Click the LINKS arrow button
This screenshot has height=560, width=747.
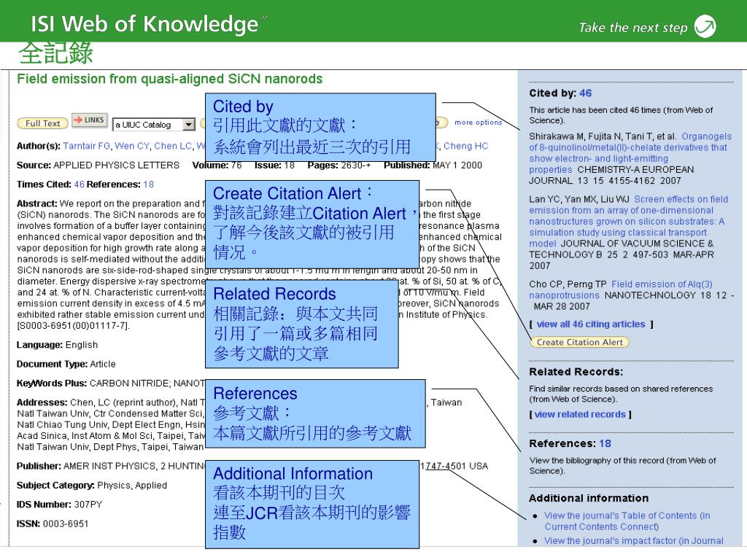coord(90,120)
